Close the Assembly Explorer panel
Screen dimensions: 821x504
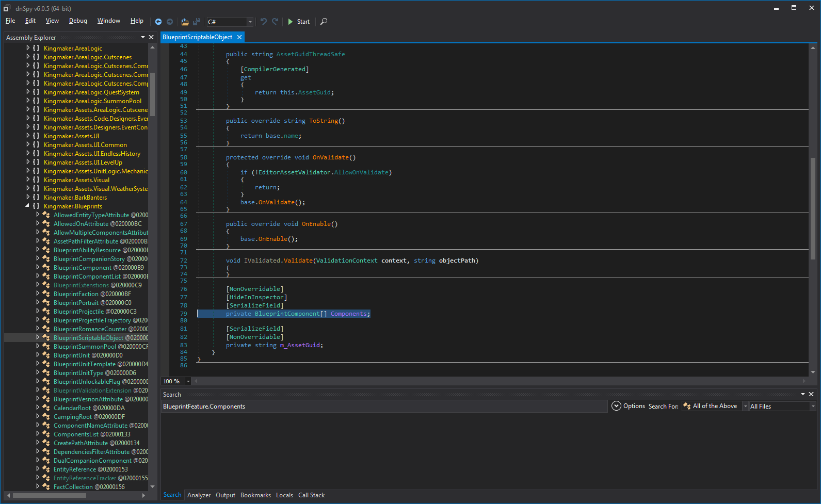(x=151, y=37)
